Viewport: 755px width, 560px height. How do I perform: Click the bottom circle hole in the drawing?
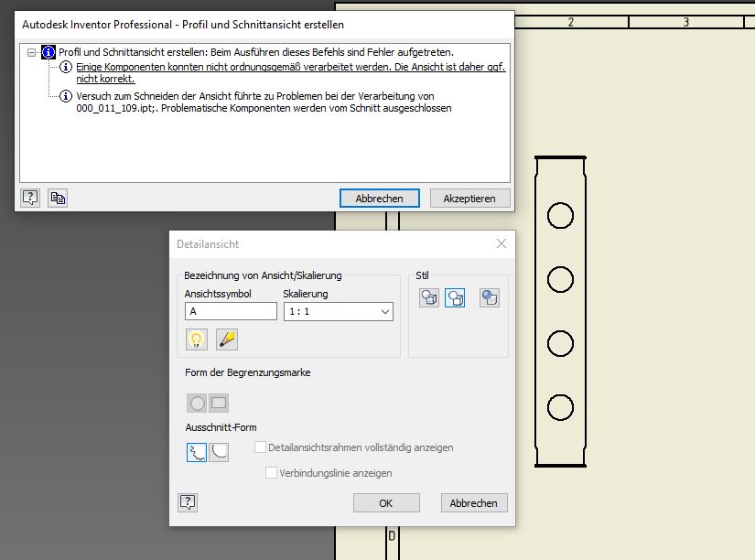pyautogui.click(x=560, y=407)
